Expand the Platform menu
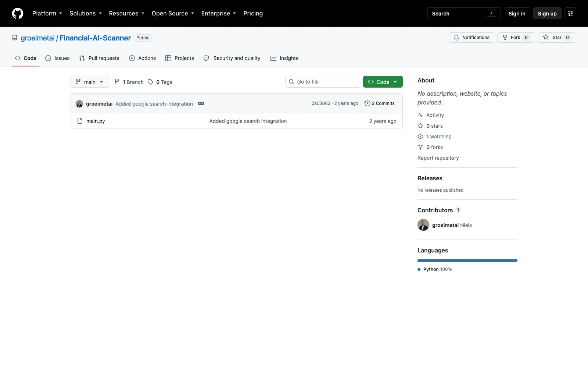 47,13
